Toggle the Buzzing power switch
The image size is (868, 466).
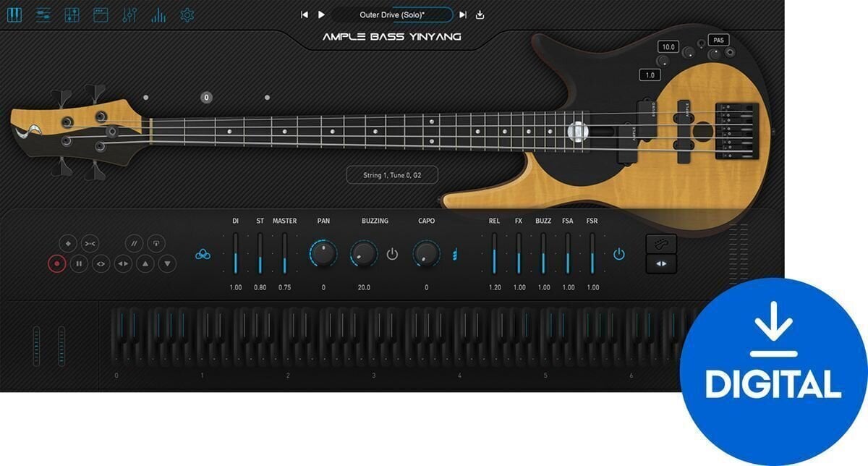391,255
